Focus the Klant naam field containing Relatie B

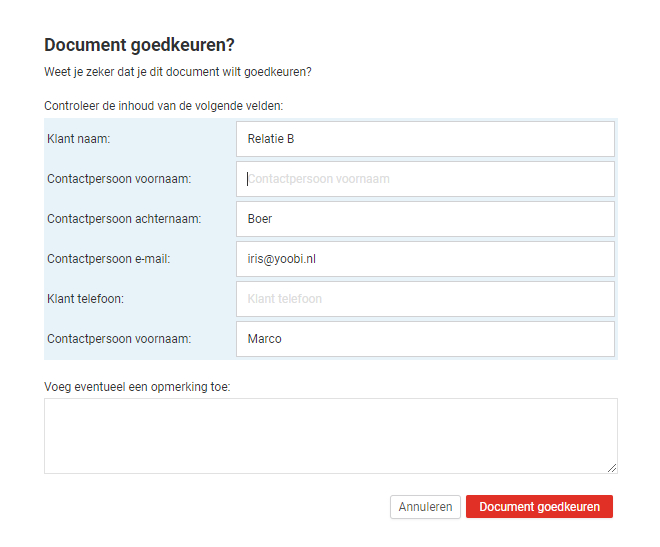click(x=425, y=139)
